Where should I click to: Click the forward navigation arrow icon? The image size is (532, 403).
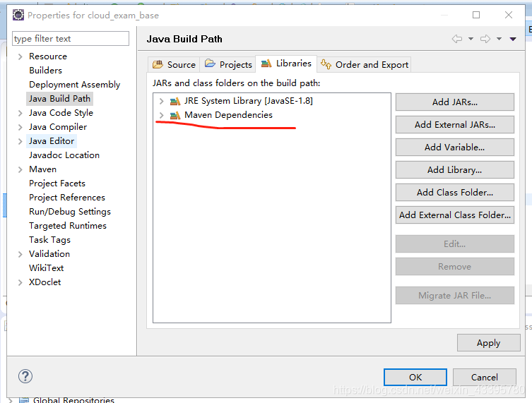pyautogui.click(x=485, y=39)
